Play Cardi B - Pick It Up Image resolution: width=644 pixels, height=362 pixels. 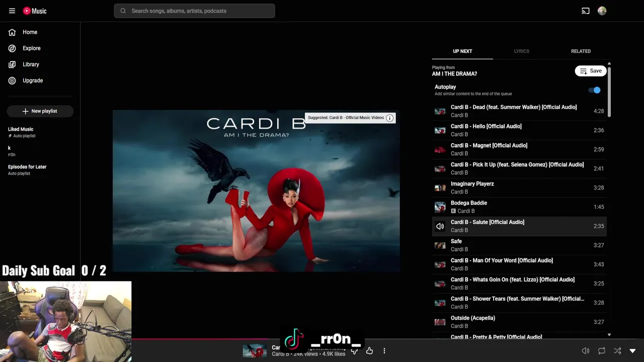coord(519,168)
